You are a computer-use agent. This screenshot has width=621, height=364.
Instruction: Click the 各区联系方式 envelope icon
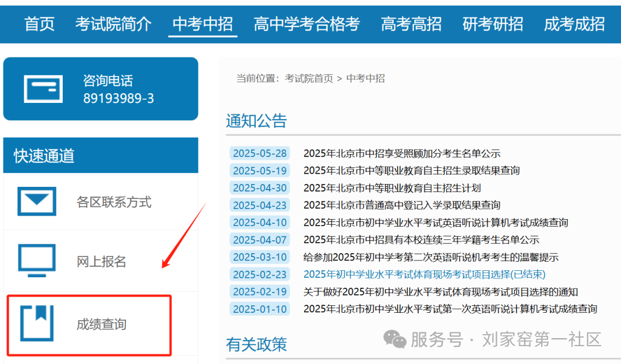tap(37, 201)
